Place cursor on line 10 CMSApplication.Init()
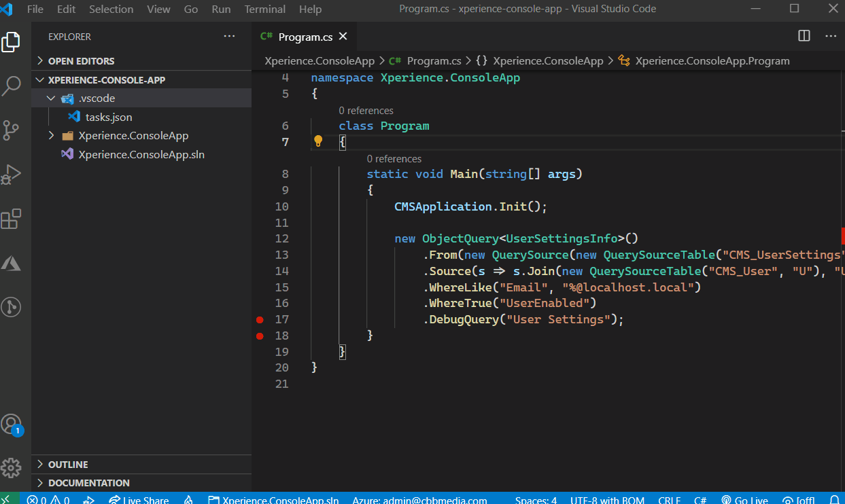The height and width of the screenshot is (504, 845). click(x=470, y=206)
